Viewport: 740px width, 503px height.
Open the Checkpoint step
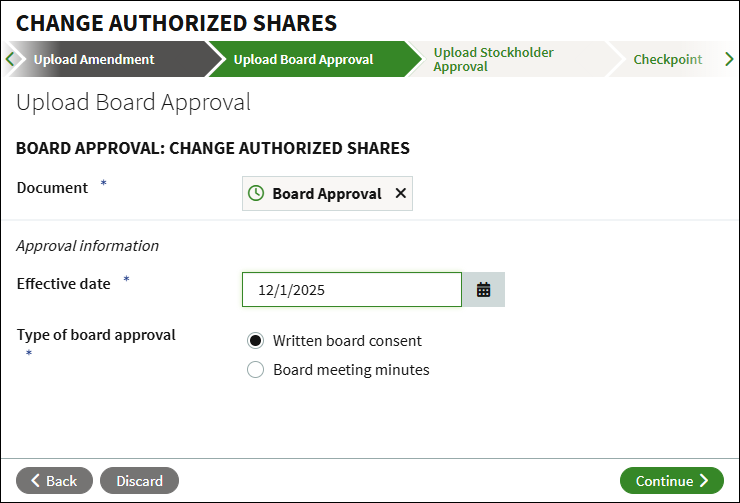(667, 59)
